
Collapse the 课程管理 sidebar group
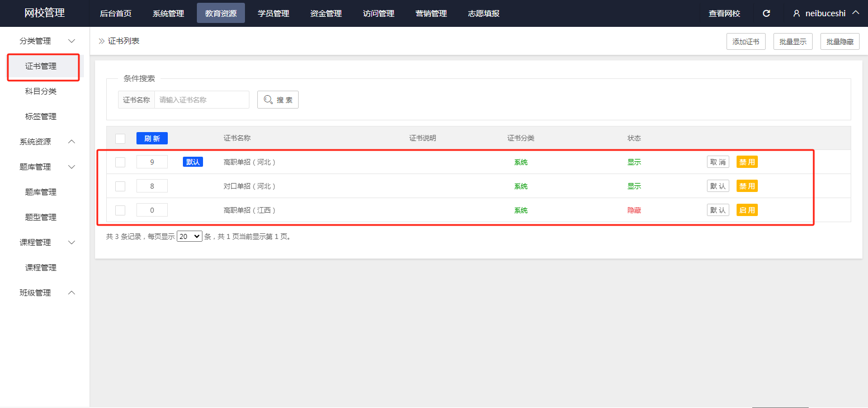point(72,242)
